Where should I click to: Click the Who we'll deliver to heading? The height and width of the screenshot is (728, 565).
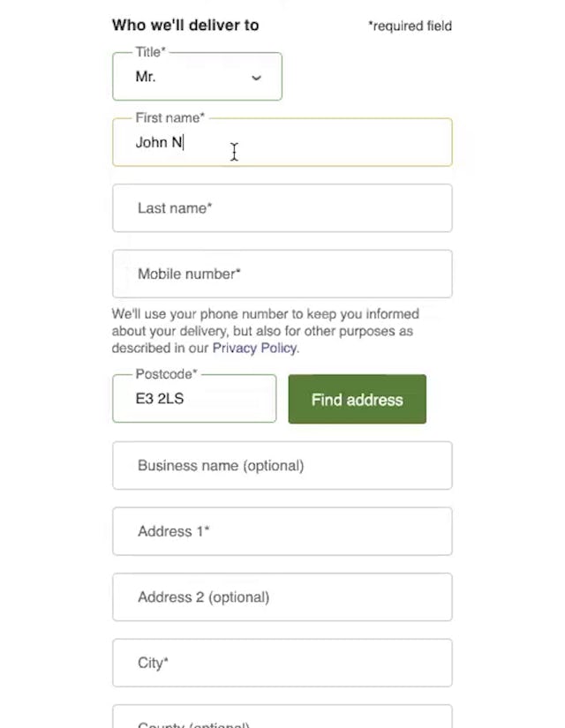tap(185, 25)
